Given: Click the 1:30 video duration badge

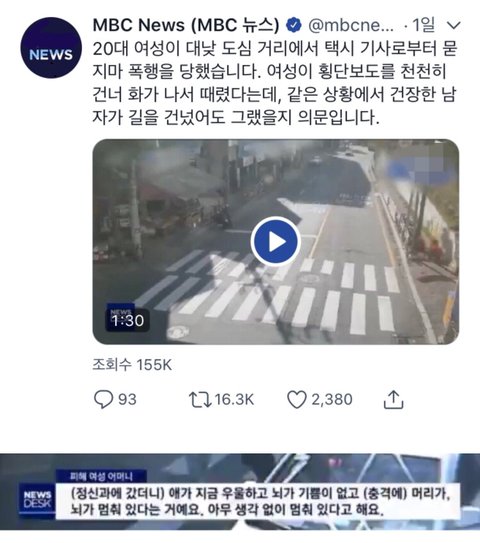Looking at the screenshot, I should [x=127, y=320].
